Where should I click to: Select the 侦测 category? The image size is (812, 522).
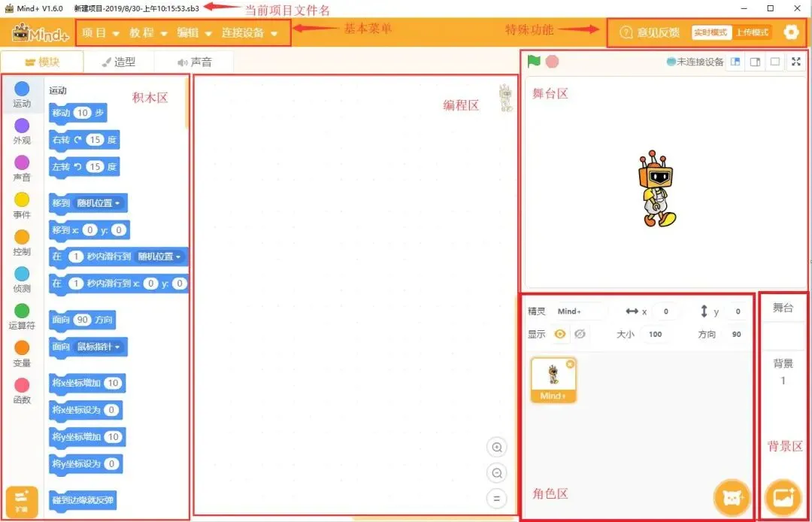[22, 280]
